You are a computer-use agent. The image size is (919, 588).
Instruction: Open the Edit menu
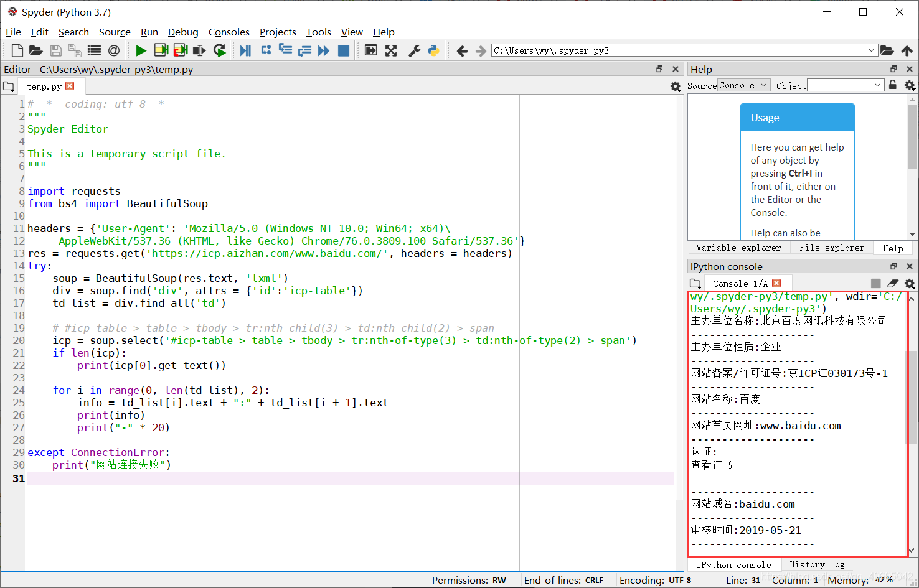(x=39, y=32)
